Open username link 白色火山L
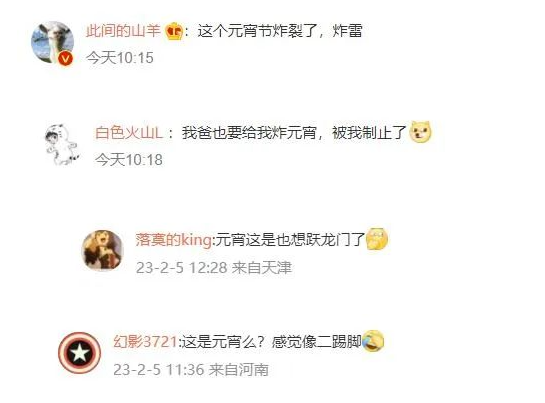 point(129,133)
